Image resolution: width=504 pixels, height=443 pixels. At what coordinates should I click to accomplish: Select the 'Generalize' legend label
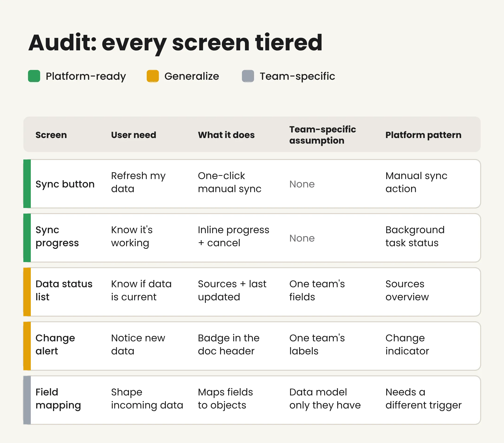tap(192, 76)
